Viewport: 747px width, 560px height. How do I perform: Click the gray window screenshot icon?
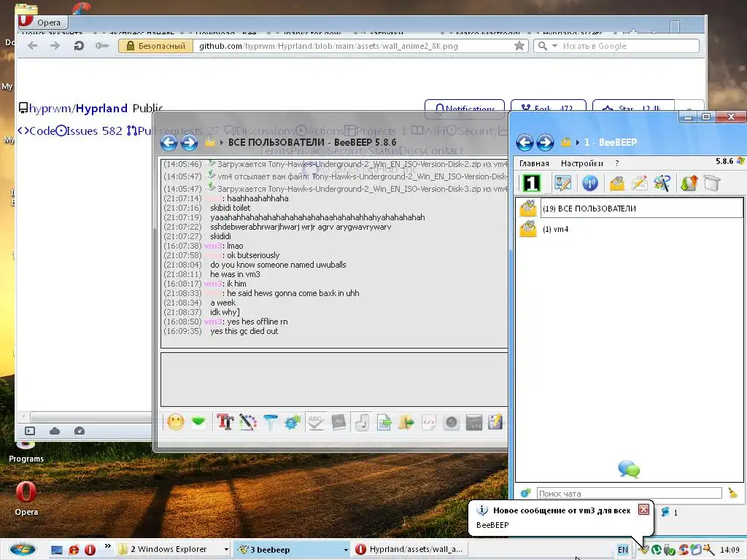[474, 422]
